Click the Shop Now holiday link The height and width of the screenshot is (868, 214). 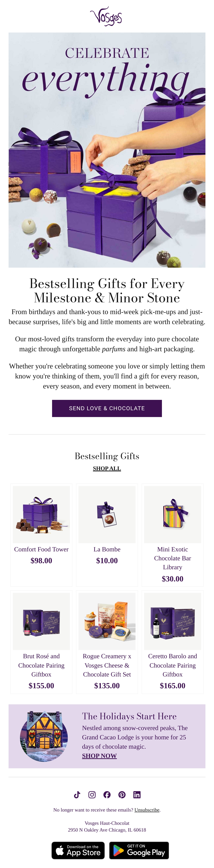(x=99, y=756)
